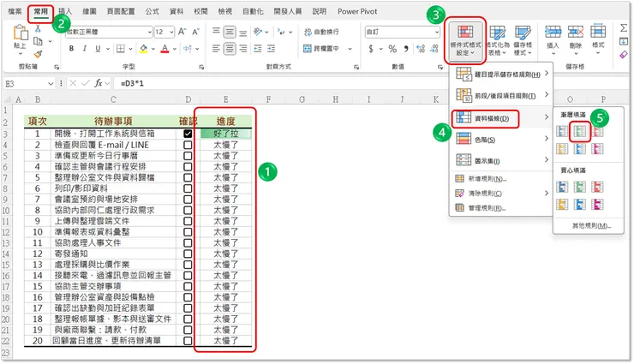Apply Underline formatting
634x364 pixels.
(x=98, y=49)
